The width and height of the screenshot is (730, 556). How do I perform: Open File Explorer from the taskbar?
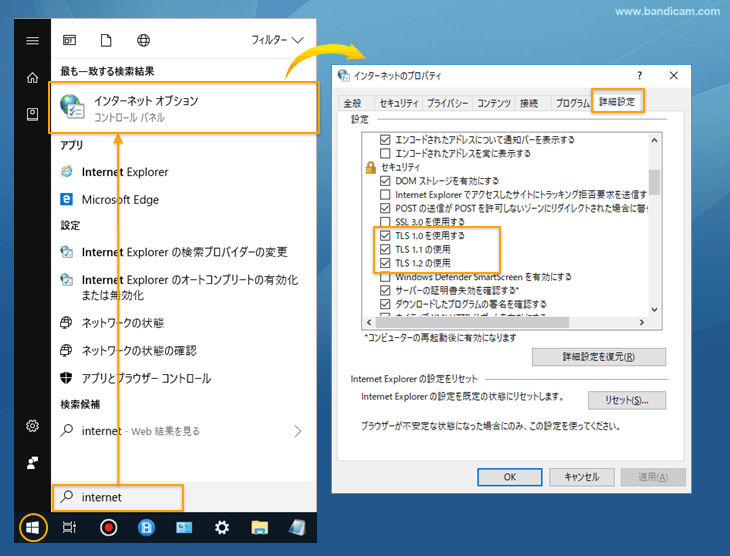[x=260, y=527]
